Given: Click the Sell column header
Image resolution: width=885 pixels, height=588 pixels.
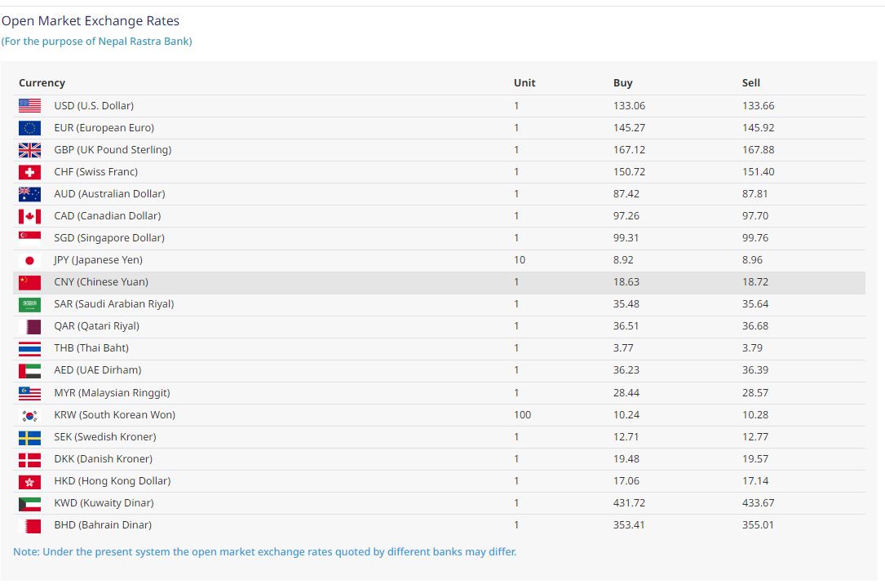Looking at the screenshot, I should pyautogui.click(x=750, y=83).
